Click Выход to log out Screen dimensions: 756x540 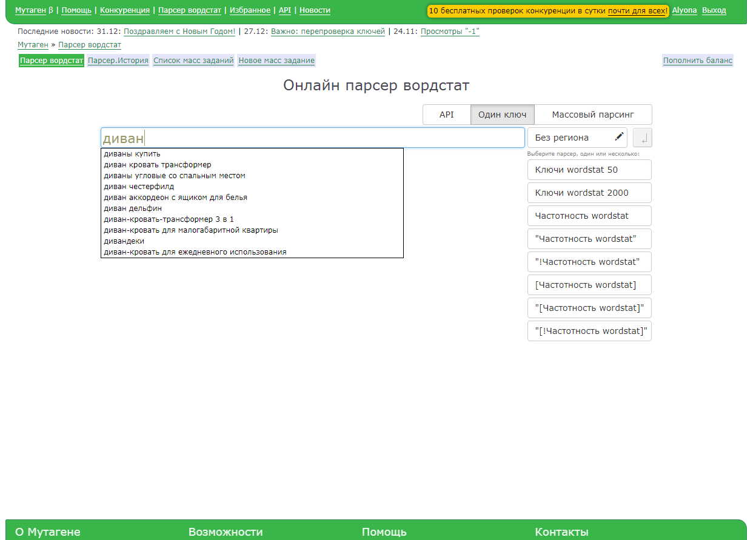(x=714, y=10)
